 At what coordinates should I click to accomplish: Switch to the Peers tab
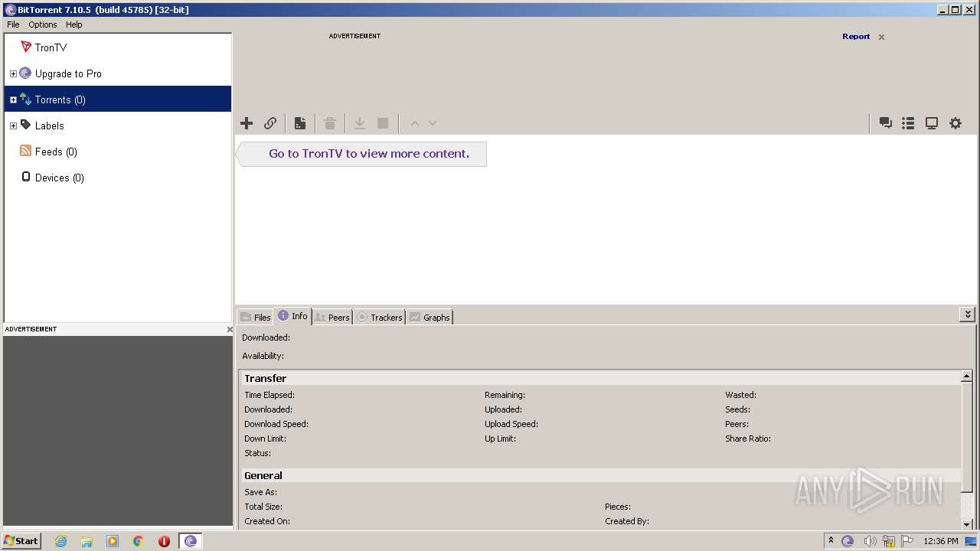click(332, 317)
